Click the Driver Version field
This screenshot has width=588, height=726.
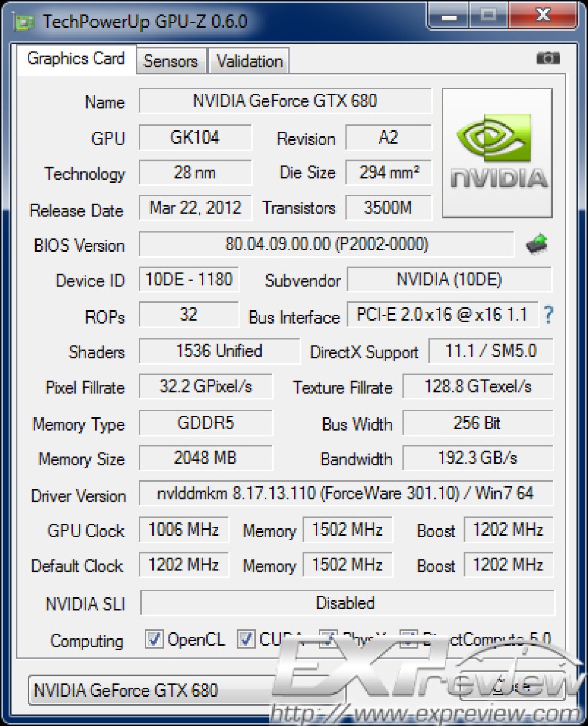[346, 494]
